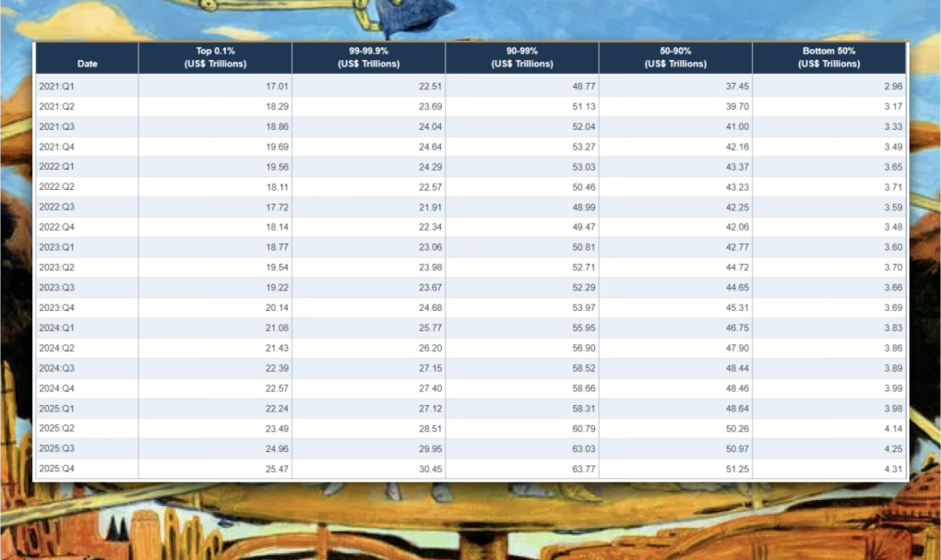The width and height of the screenshot is (941, 560).
Task: Select the 2024:Q1 date cell
Action: (87, 328)
